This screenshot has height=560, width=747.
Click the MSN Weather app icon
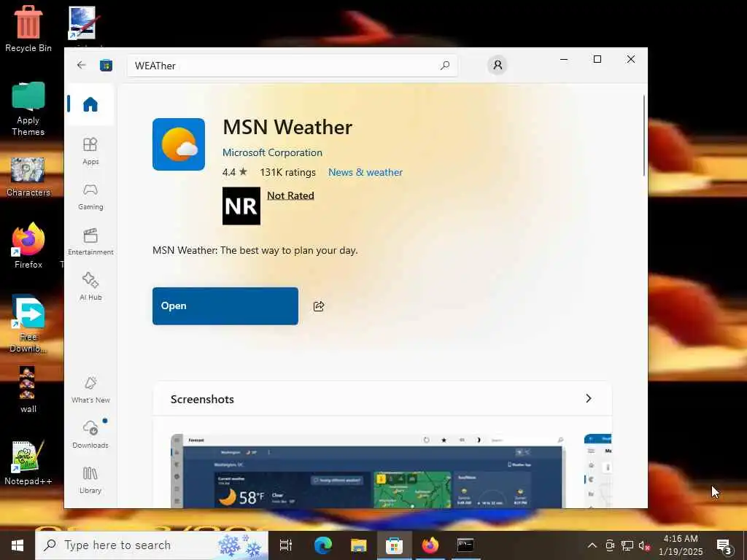179,144
